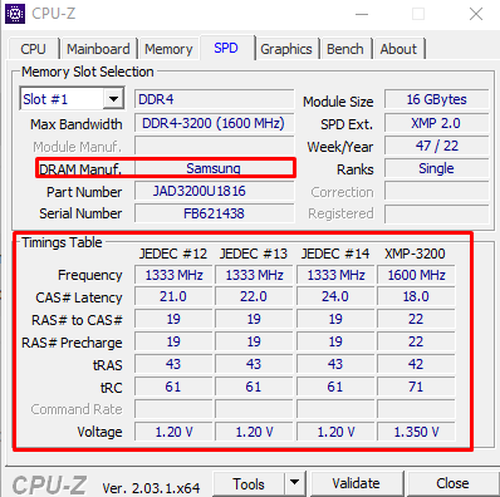Image resolution: width=500 pixels, height=497 pixels.
Task: Close the CPU-Z window with X
Action: click(476, 14)
